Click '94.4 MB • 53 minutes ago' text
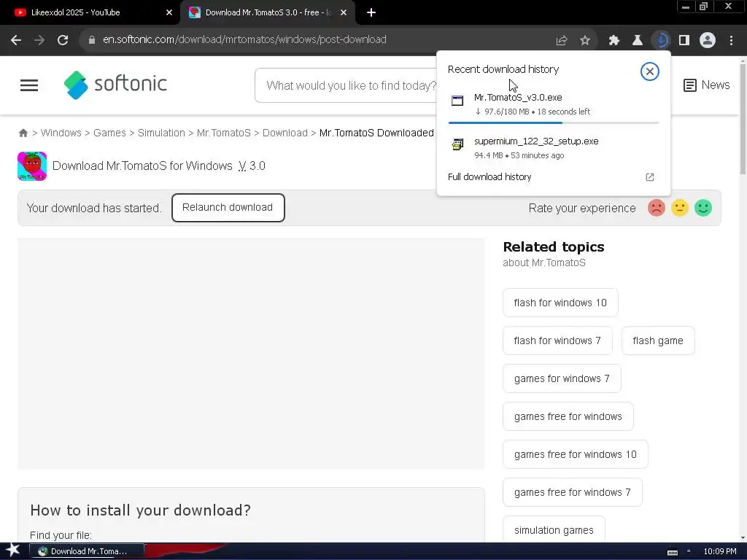 519,156
